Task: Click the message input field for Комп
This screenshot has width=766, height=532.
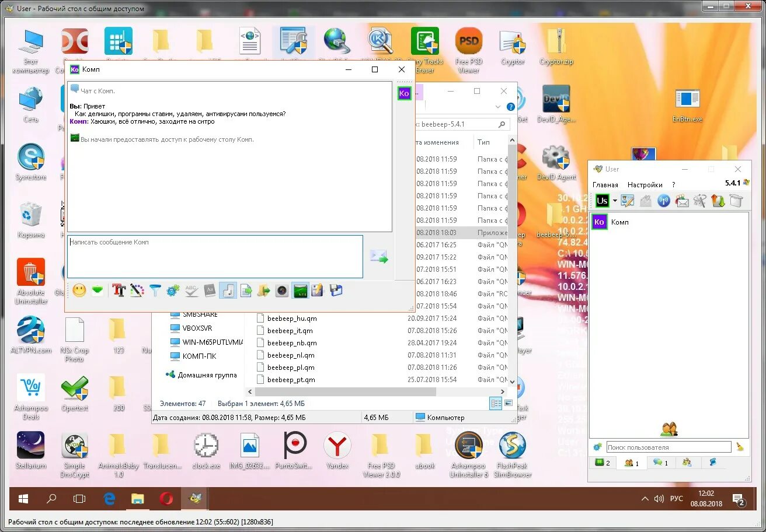Action: [x=215, y=257]
